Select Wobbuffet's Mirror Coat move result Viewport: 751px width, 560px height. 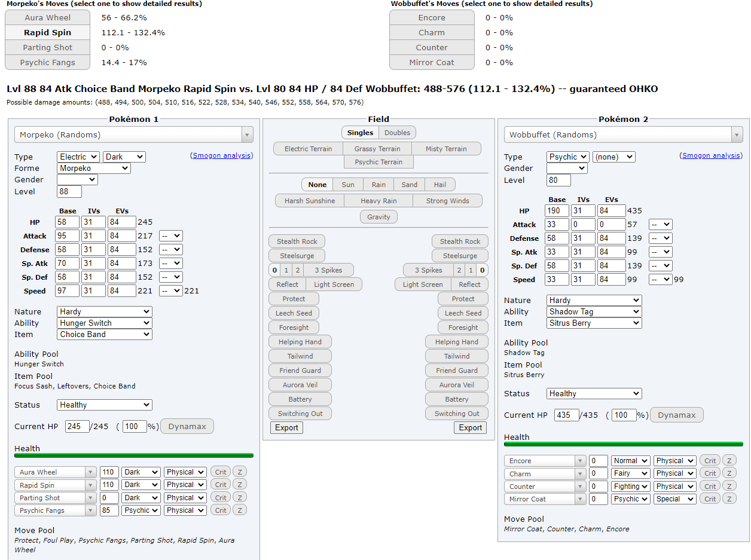click(432, 62)
